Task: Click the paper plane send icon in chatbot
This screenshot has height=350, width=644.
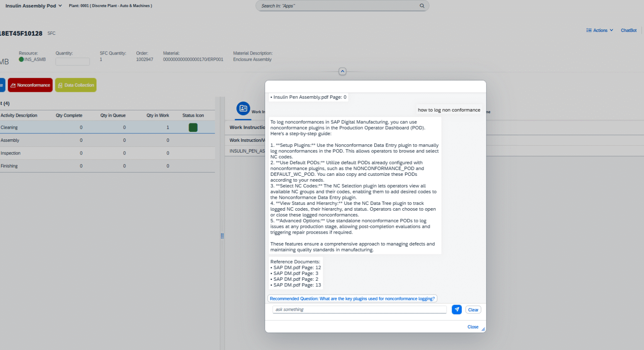Action: (457, 309)
